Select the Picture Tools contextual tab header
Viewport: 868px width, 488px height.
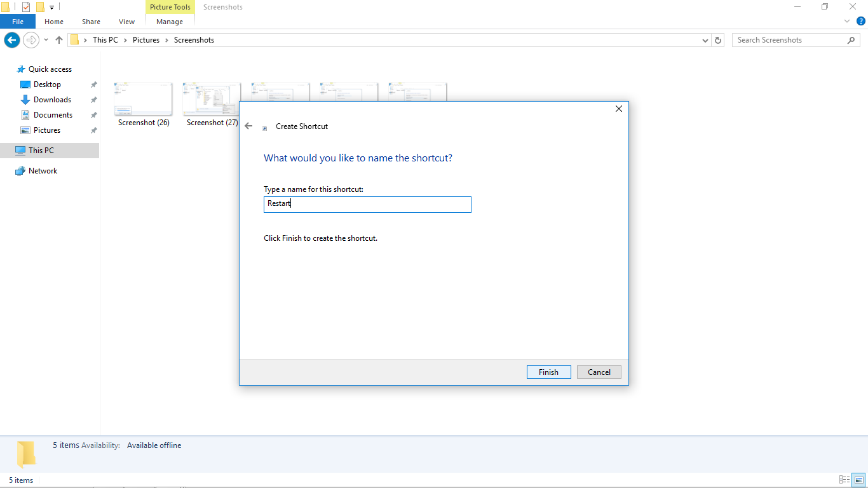pyautogui.click(x=170, y=7)
